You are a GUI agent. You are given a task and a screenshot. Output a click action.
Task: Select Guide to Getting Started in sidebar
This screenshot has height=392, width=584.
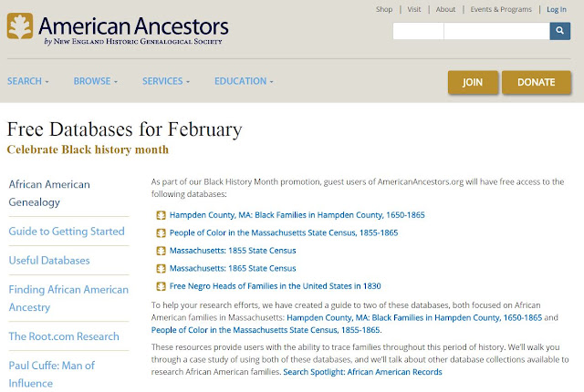[x=67, y=232]
